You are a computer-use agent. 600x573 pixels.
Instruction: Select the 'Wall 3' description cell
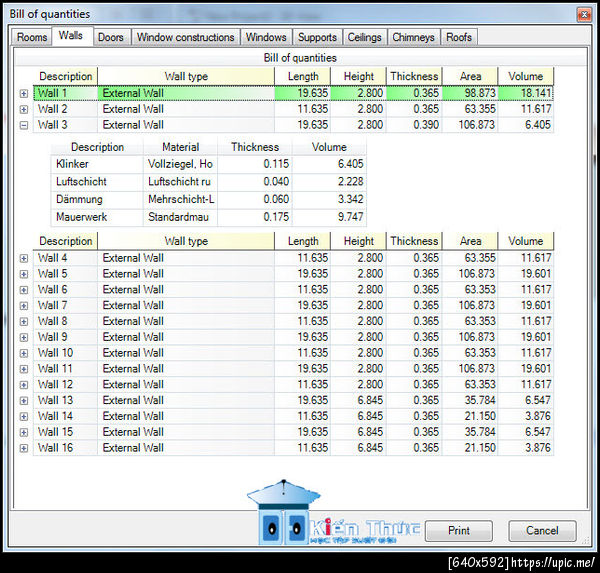pos(65,125)
